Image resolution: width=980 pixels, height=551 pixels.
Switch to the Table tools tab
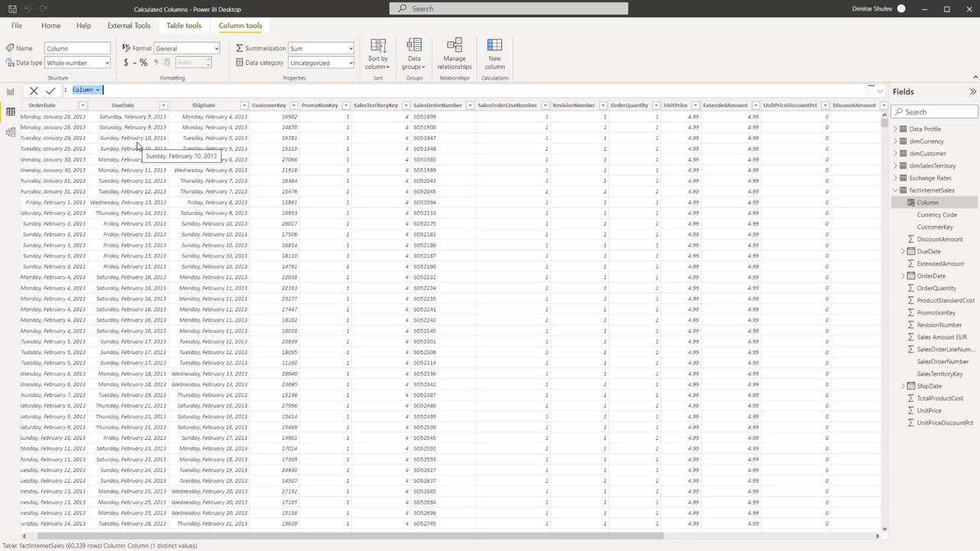pyautogui.click(x=184, y=25)
